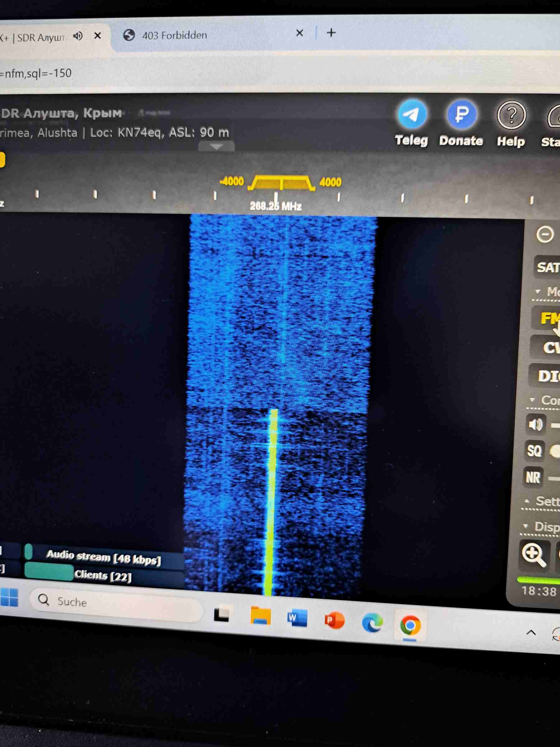Click the Suche taskbar search field
Viewport: 560px width, 747px height.
point(116,602)
